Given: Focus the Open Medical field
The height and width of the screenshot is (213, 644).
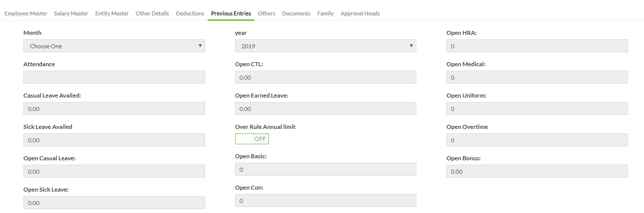Looking at the screenshot, I should click(x=537, y=77).
